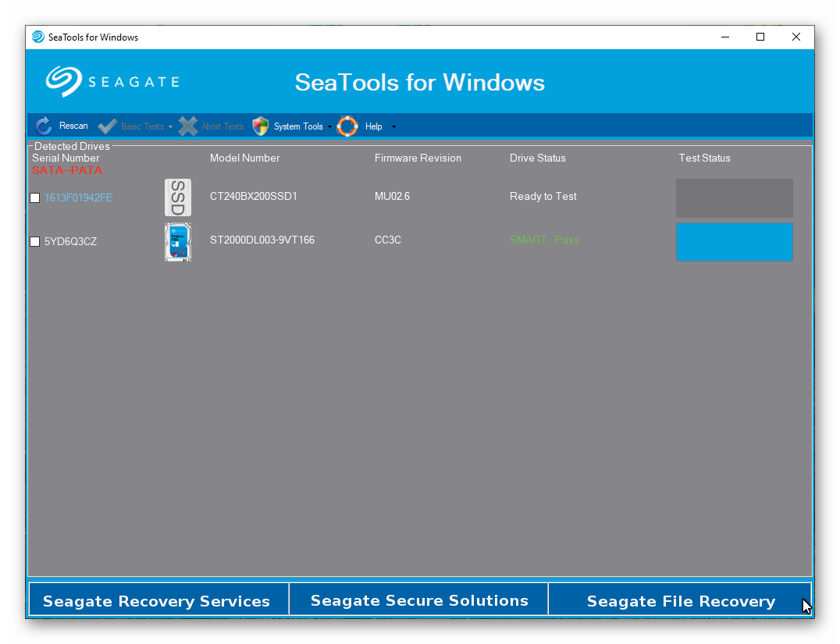Image resolution: width=840 pixels, height=644 pixels.
Task: Click the System Tools shield icon
Action: 261,126
